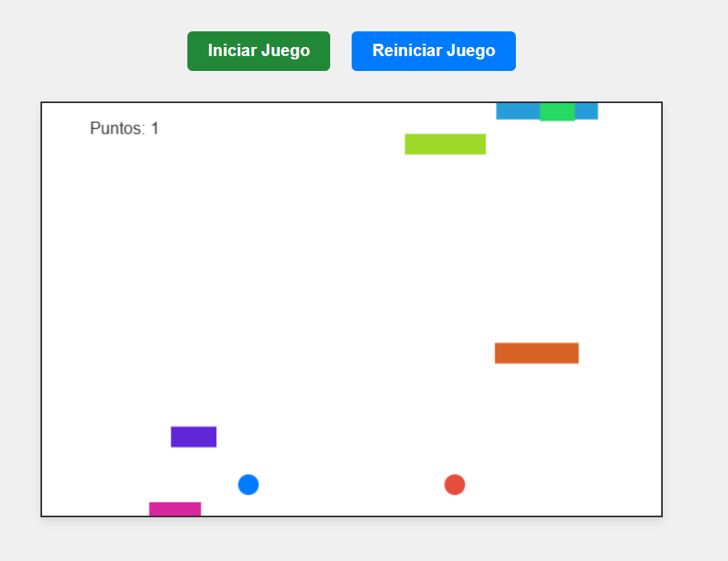Screen dimensions: 728x561
Task: Click empty canvas midway between the two balls
Action: [x=352, y=485]
